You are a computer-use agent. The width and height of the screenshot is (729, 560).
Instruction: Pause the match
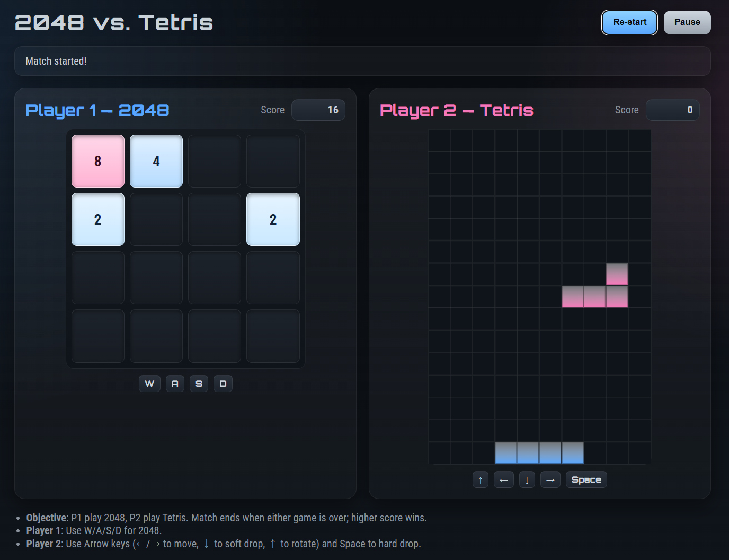point(687,22)
